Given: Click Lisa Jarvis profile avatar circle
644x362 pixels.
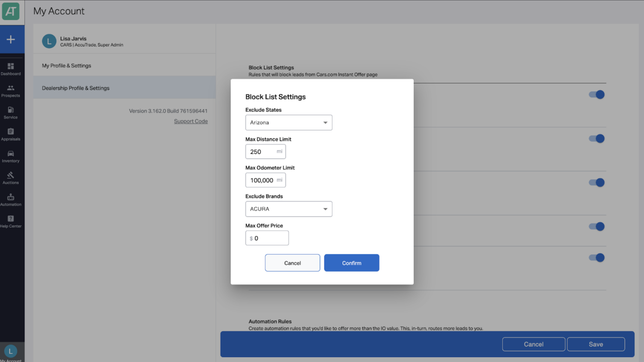Looking at the screenshot, I should coord(49,41).
